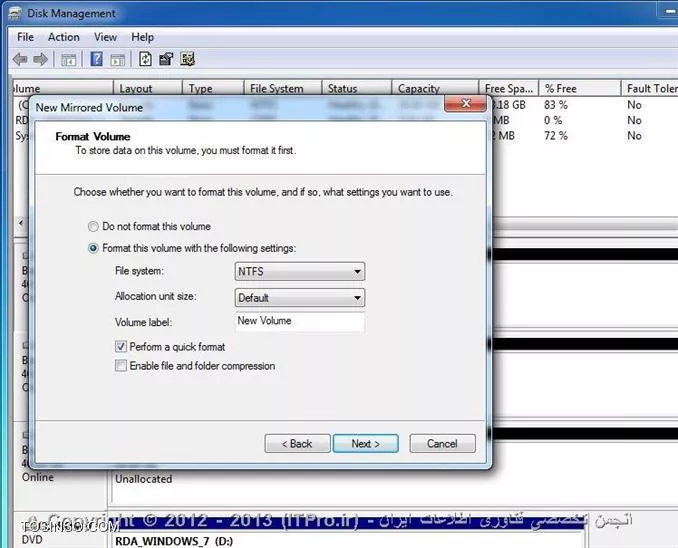Screen dimensions: 678x548
Task: Open the Help question-mark toolbar icon
Action: (96, 59)
